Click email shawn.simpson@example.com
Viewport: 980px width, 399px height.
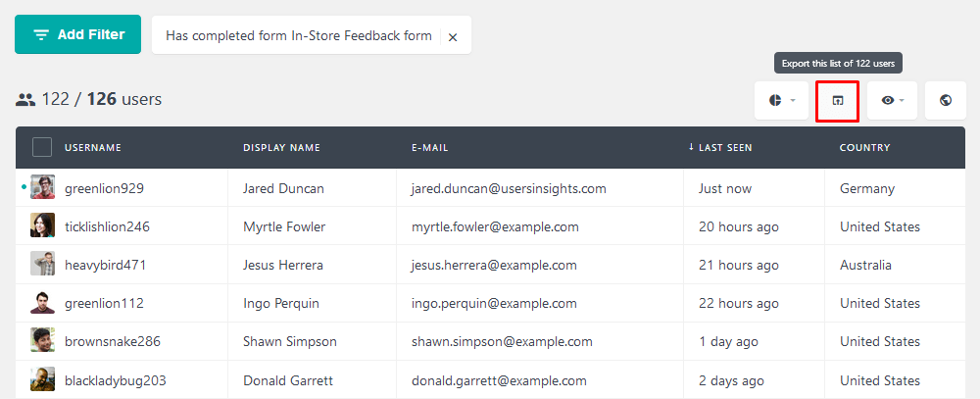coord(502,341)
